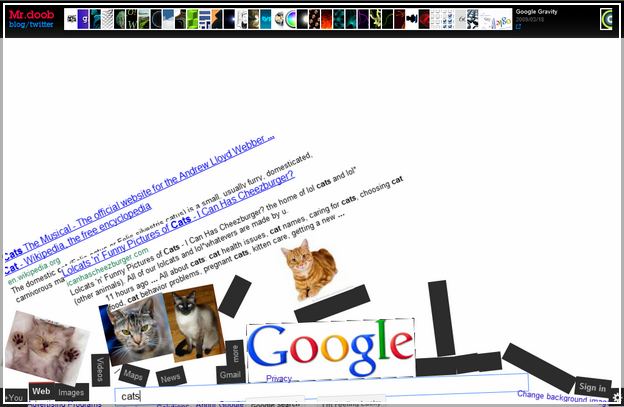Screen dimensions: 624x407
Task: Open the settings gear icon
Action: pos(618,397)
